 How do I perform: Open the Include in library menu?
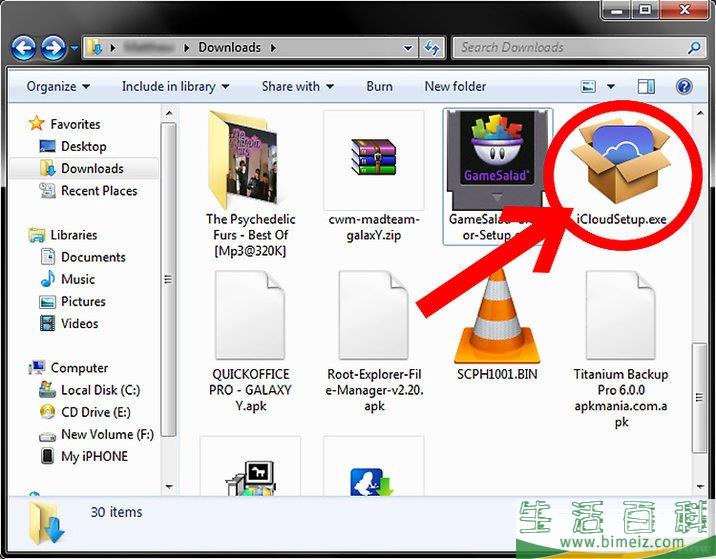[x=175, y=86]
